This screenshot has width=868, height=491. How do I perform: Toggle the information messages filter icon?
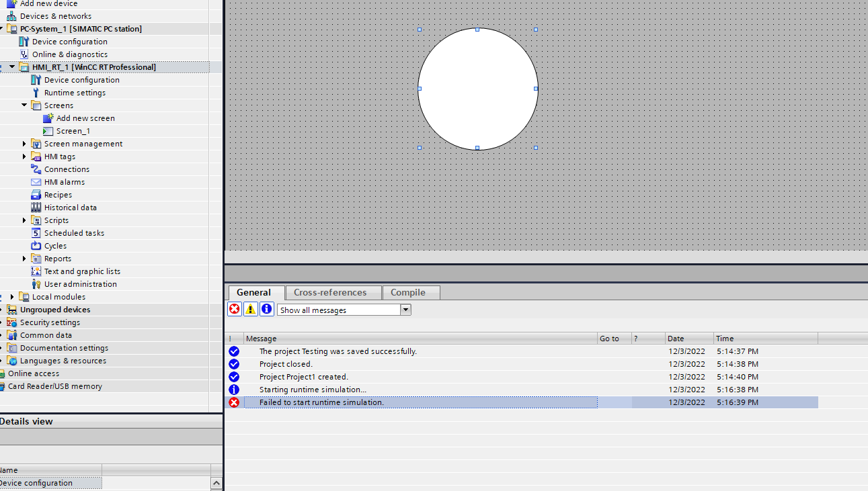[x=266, y=309]
